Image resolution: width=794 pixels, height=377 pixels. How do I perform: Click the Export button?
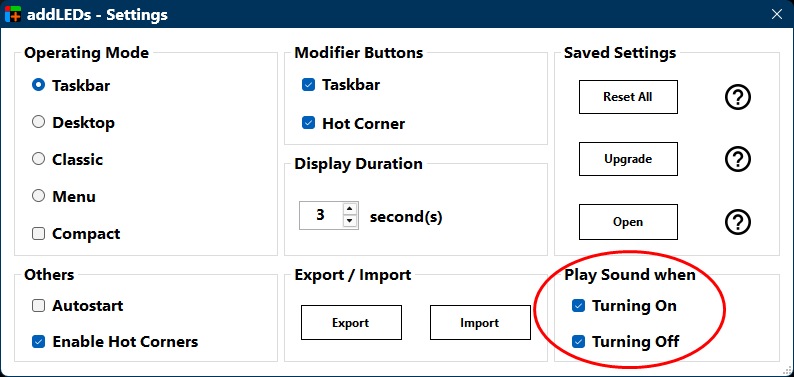(x=351, y=322)
